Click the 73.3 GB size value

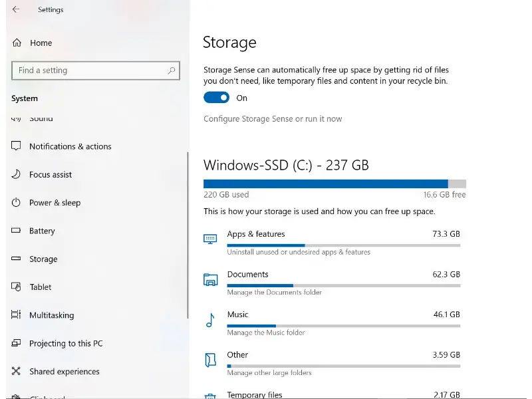click(x=446, y=234)
